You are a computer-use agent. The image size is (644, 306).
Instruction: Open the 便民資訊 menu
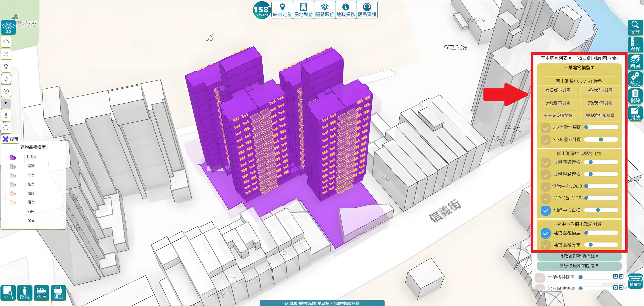coord(367,10)
